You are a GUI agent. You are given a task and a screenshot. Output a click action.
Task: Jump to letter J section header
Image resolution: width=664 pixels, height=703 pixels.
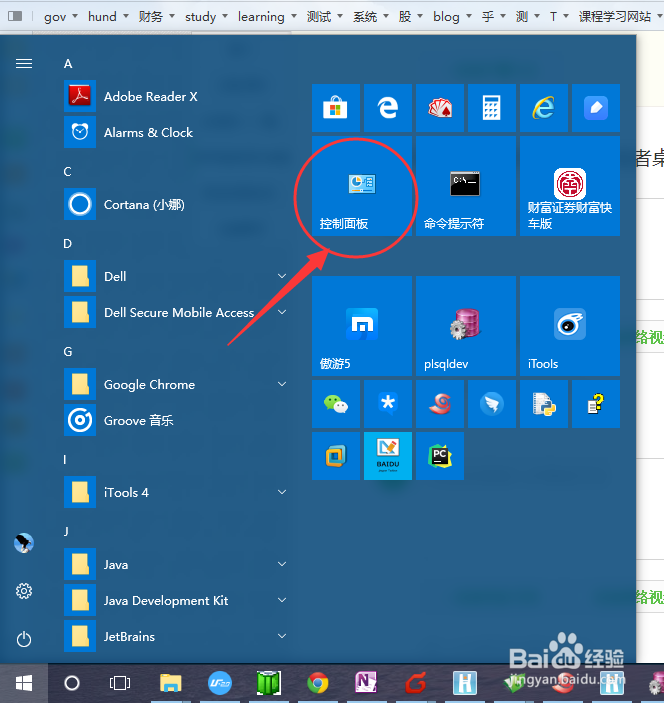pyautogui.click(x=66, y=532)
